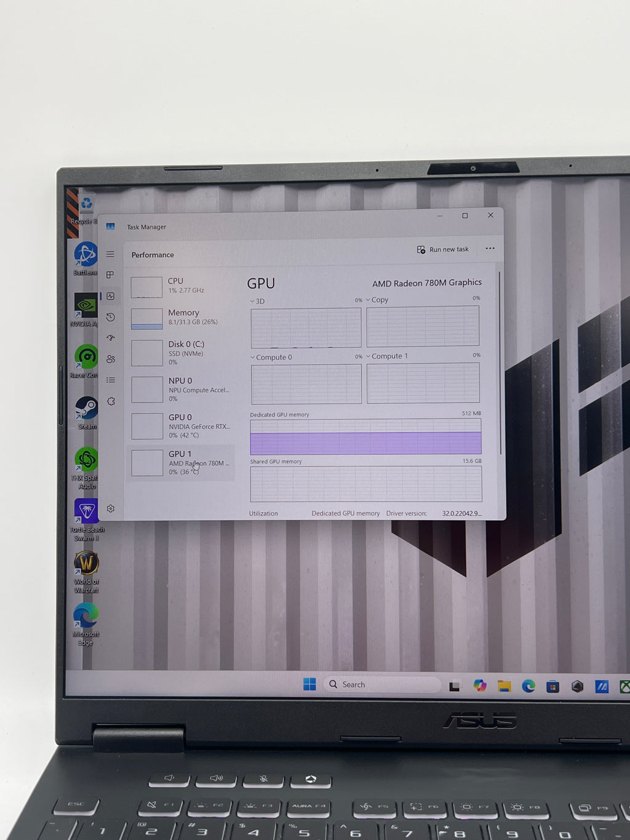Select the Memory performance entry

181,318
